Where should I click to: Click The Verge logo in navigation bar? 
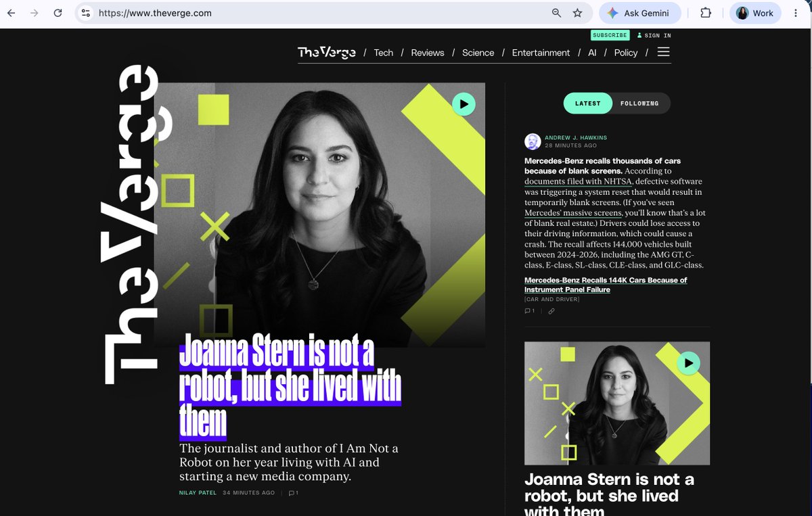pyautogui.click(x=327, y=52)
